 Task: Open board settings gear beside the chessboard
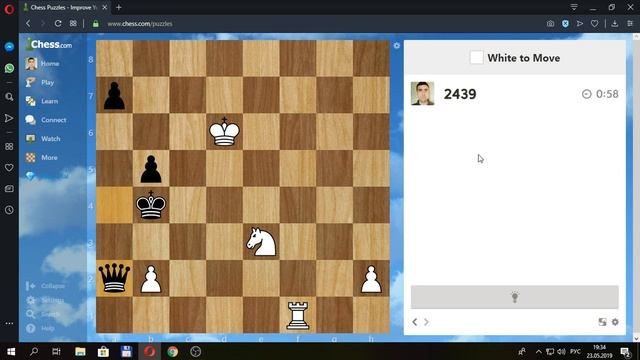click(x=397, y=46)
